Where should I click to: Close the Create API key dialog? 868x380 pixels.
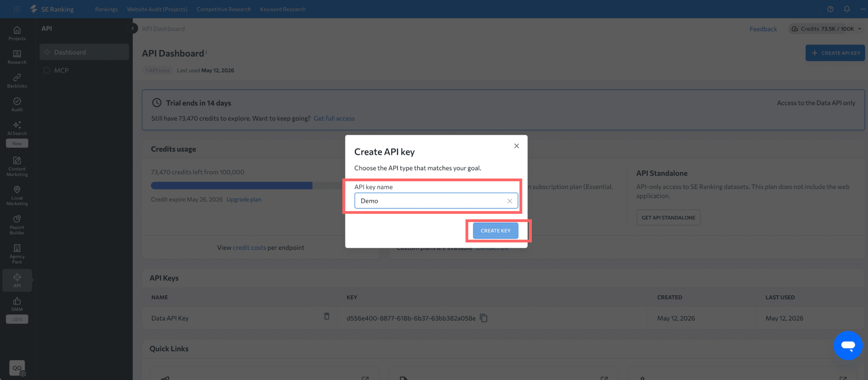coord(517,146)
